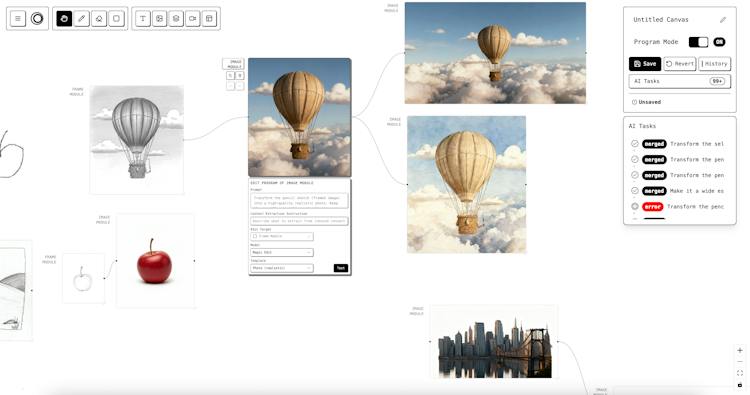750x395 pixels.
Task: Tick the Frame Module edit target checkbox
Action: click(255, 236)
